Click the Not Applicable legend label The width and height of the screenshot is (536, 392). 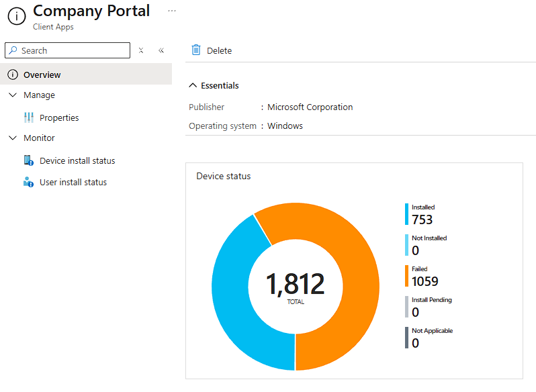pos(433,330)
